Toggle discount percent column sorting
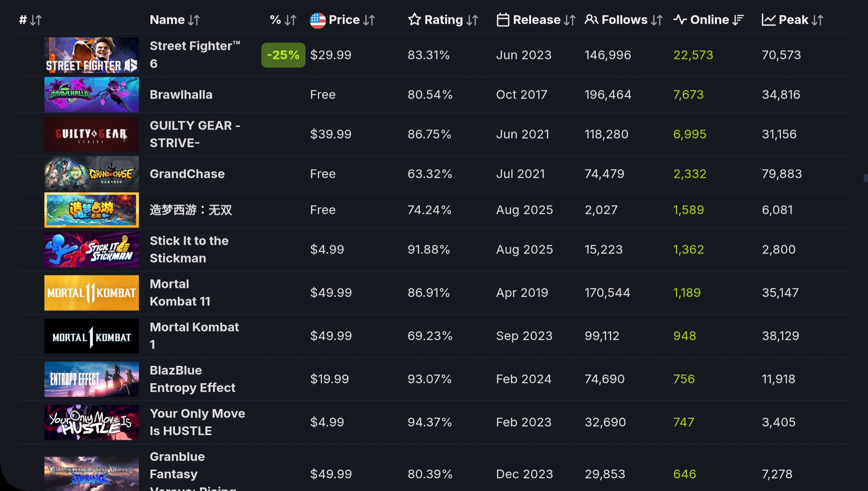Screen dimensions: 868x491 point(290,20)
